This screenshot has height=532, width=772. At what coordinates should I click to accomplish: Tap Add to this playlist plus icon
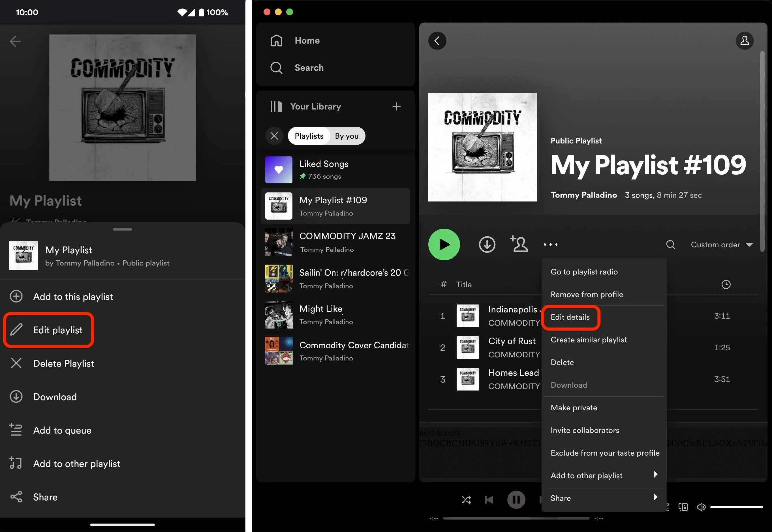coord(16,296)
